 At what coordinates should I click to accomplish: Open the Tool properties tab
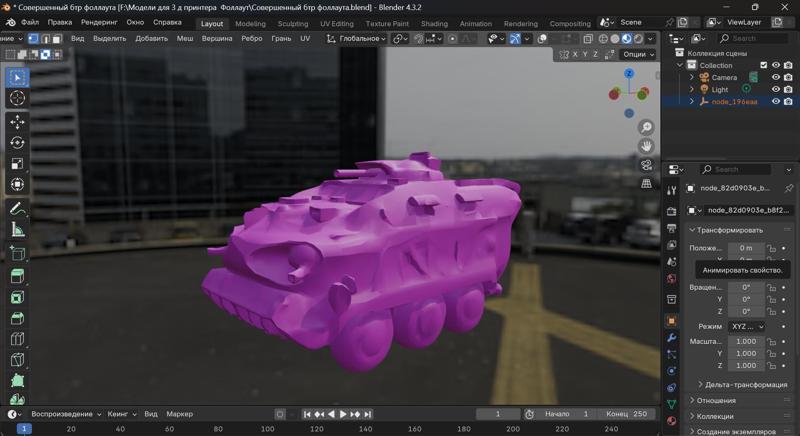[671, 190]
